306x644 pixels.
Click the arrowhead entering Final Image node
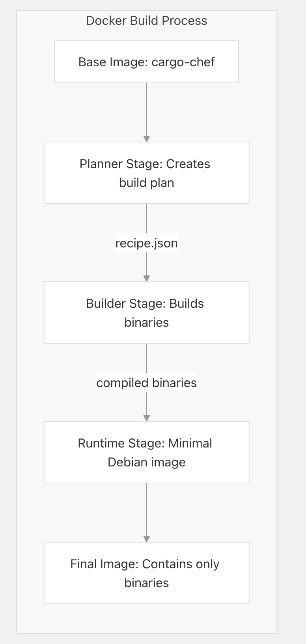point(147,539)
